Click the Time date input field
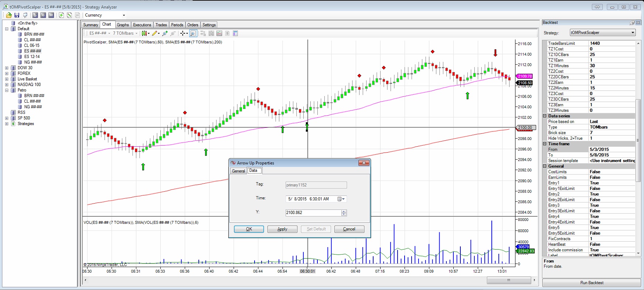The height and width of the screenshot is (290, 644). point(316,199)
